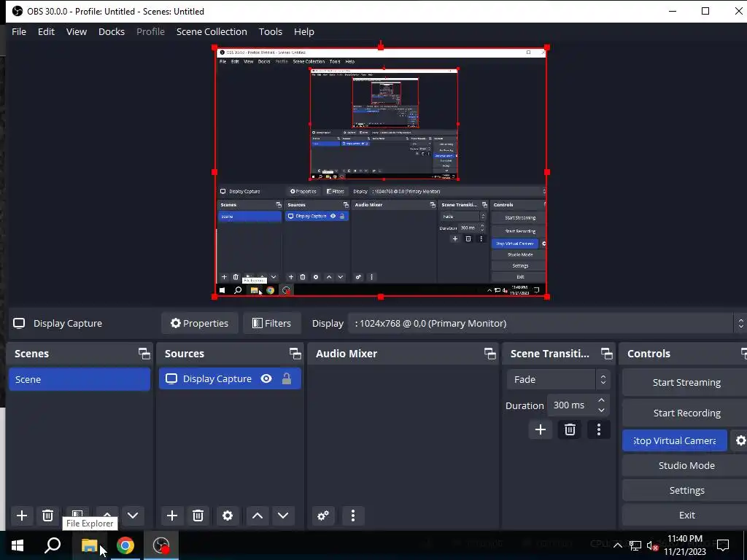Open notification center icon

pos(723,545)
